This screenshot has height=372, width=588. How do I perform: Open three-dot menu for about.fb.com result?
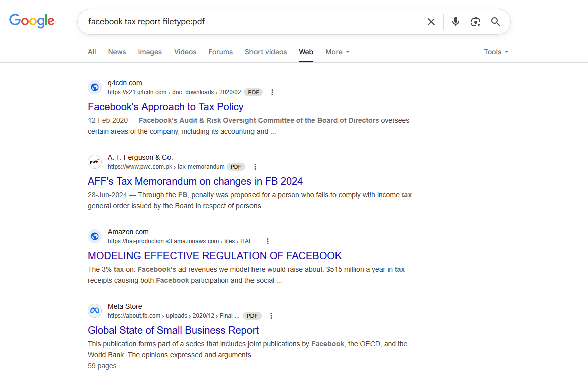271,316
